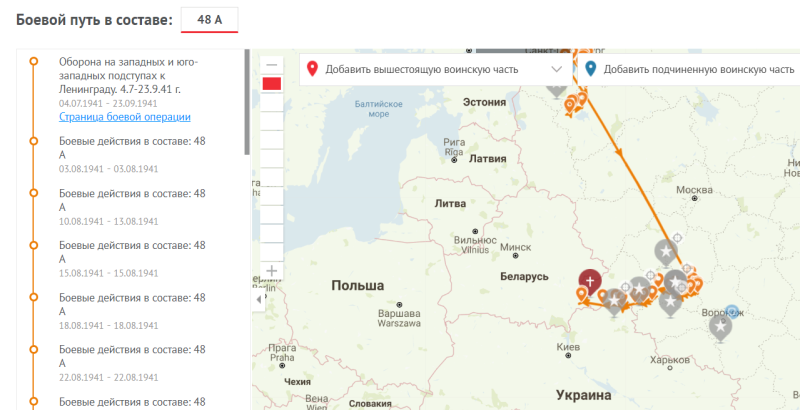Zoom in the map with plus button
Viewport: 800px width, 410px height.
tap(271, 271)
